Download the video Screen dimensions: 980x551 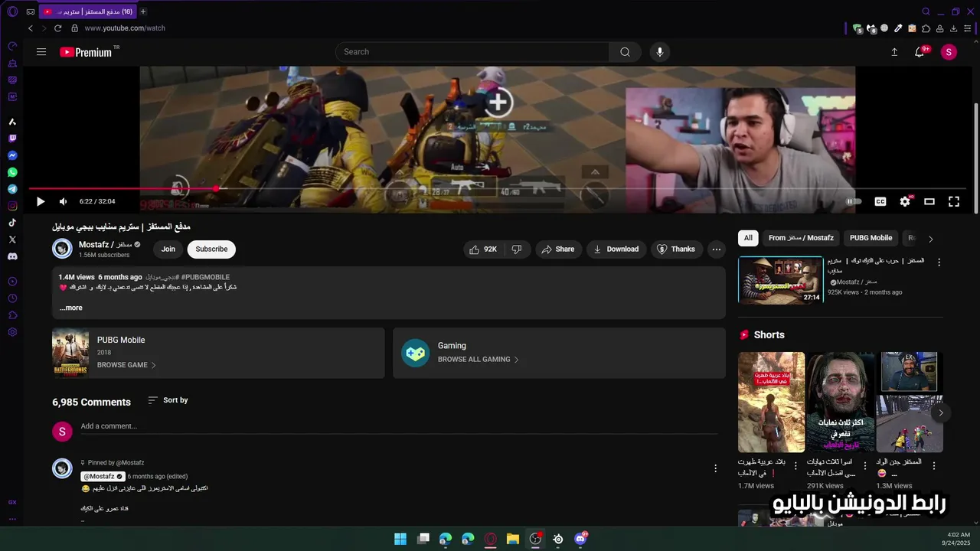click(616, 249)
